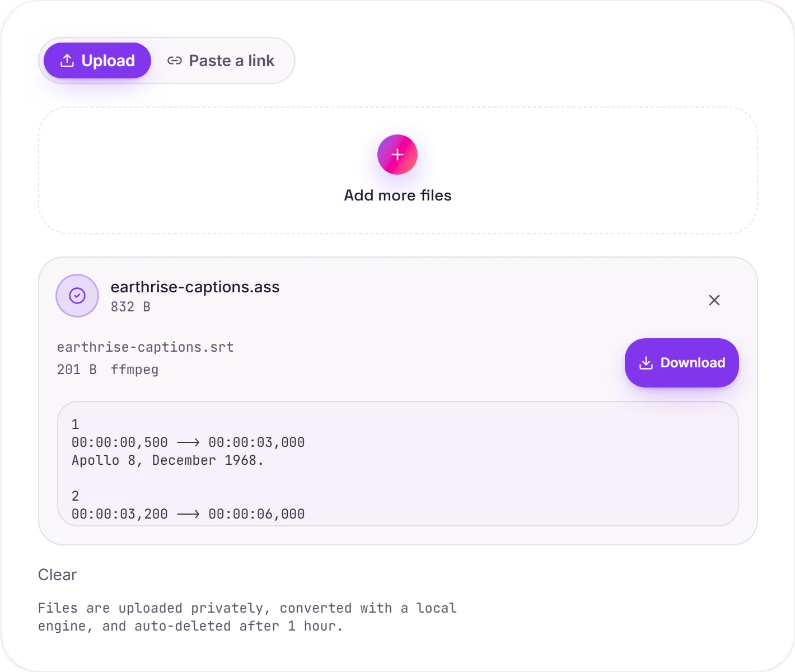Click the 832 B file size

click(130, 307)
